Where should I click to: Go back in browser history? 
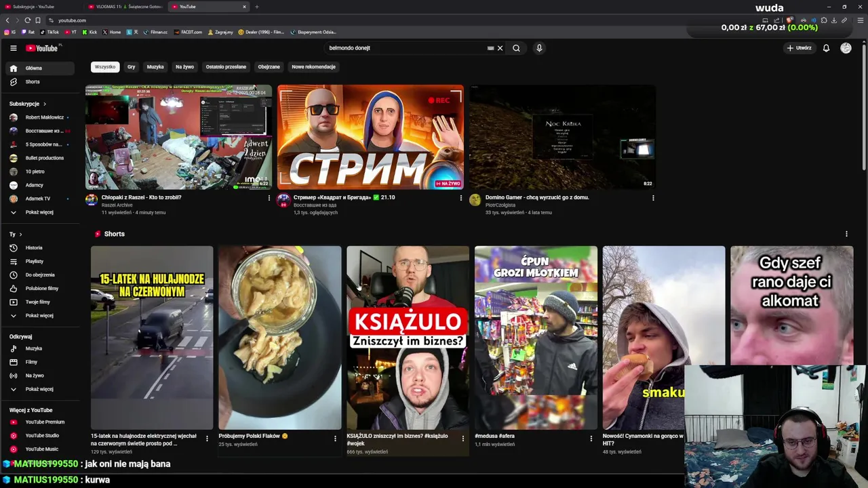click(7, 20)
